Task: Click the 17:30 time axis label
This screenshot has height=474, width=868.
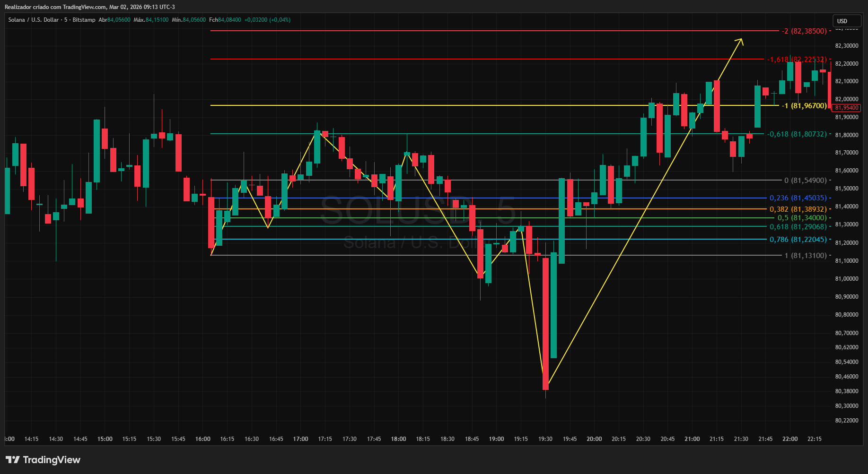Action: point(350,439)
